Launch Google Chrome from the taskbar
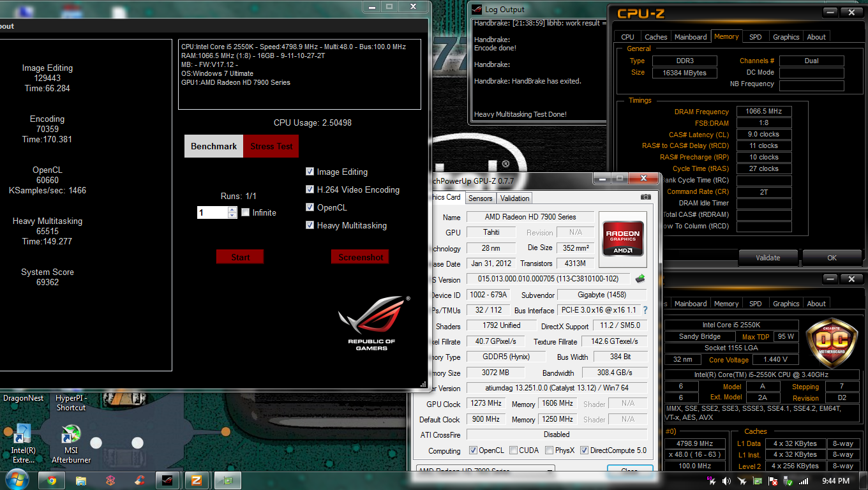Viewport: 868px width, 490px height. pos(52,480)
